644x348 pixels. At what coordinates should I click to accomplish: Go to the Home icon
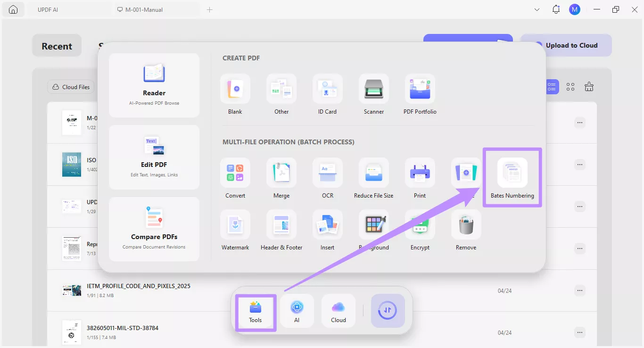(13, 9)
